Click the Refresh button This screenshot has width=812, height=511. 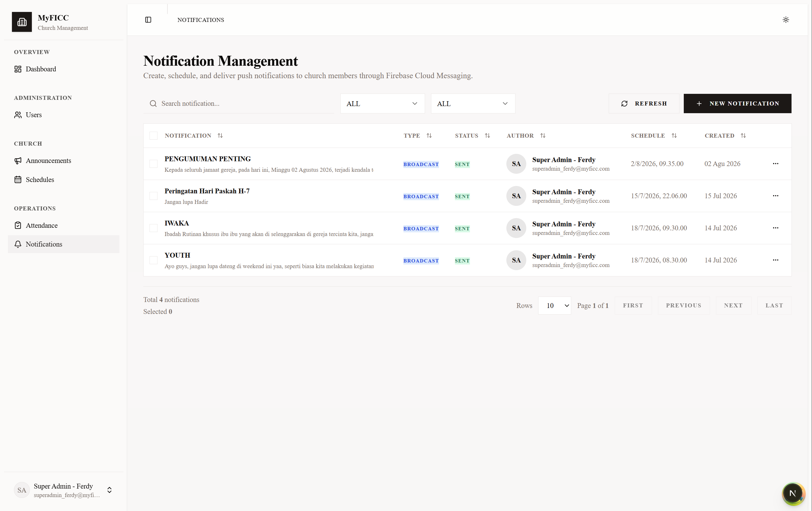(x=644, y=104)
